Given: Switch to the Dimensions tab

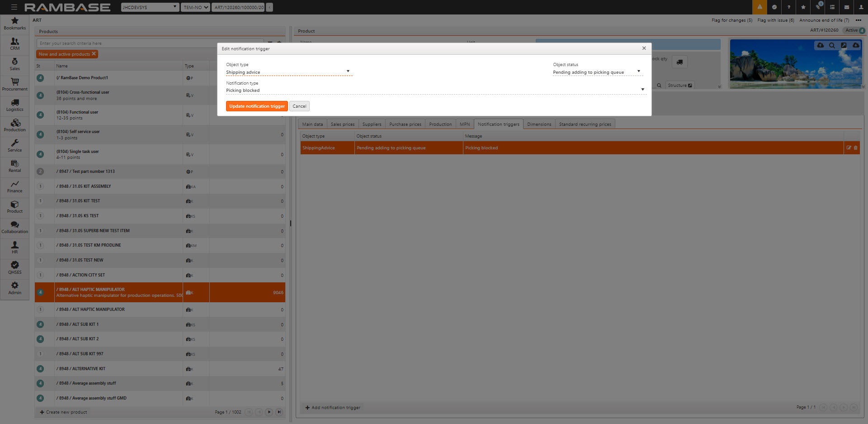Looking at the screenshot, I should tap(539, 124).
